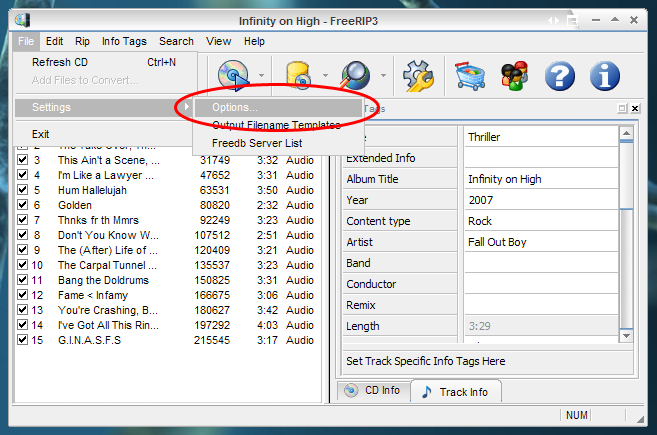Click the rip disc toolbar icon
657x435 pixels.
tap(233, 75)
